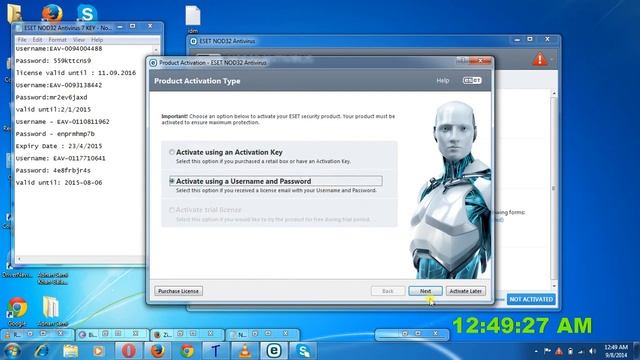Click the ESET logo in activation header

472,80
